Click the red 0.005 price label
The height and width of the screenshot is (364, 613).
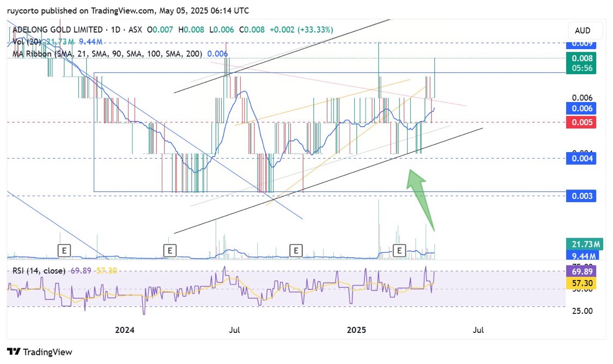581,123
